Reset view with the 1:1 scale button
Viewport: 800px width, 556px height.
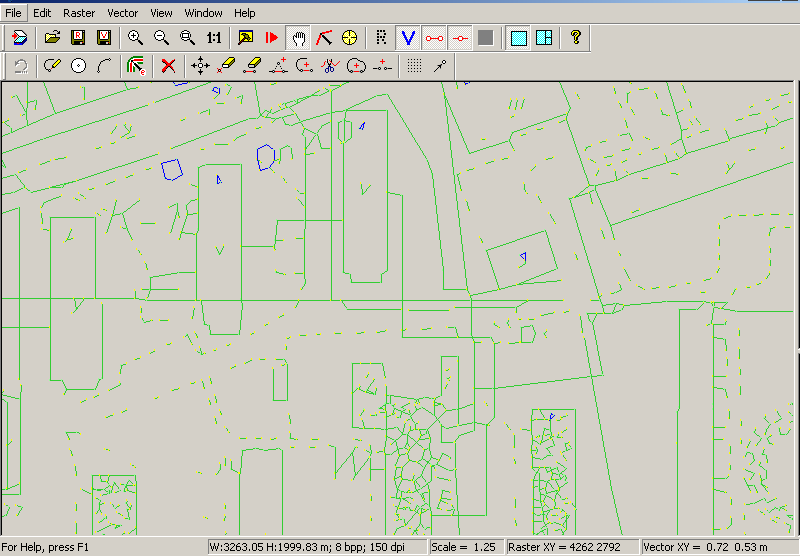213,38
